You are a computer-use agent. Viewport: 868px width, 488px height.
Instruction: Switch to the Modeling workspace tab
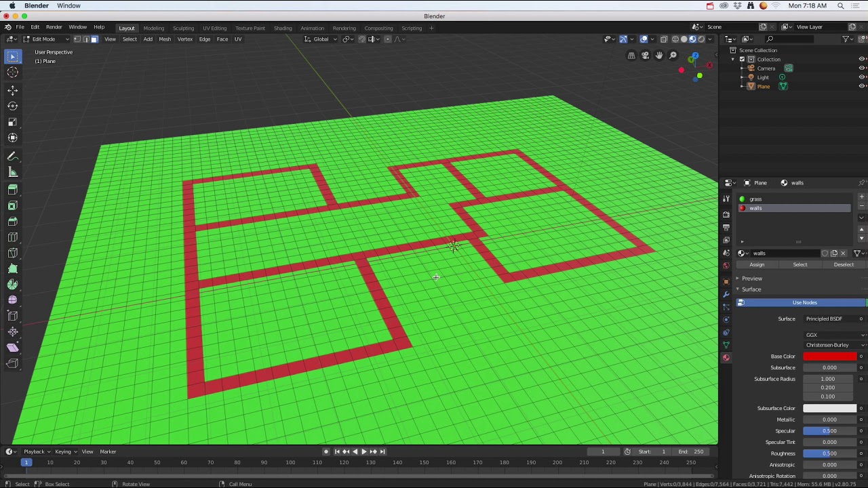pos(153,28)
